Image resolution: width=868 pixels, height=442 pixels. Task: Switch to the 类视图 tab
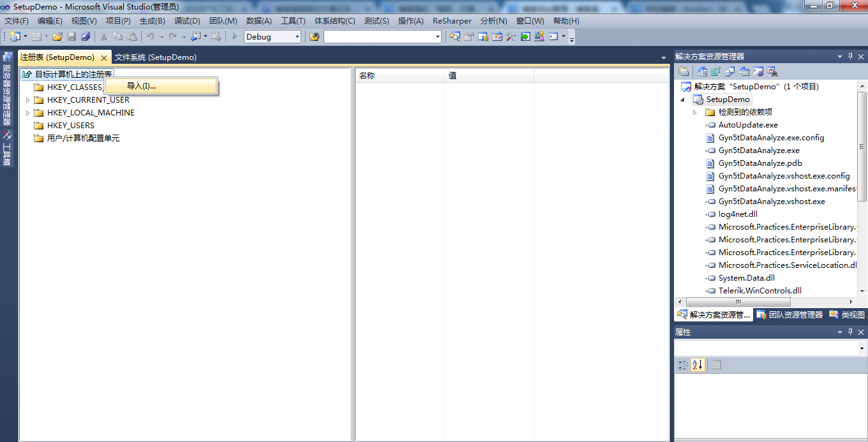[x=847, y=315]
